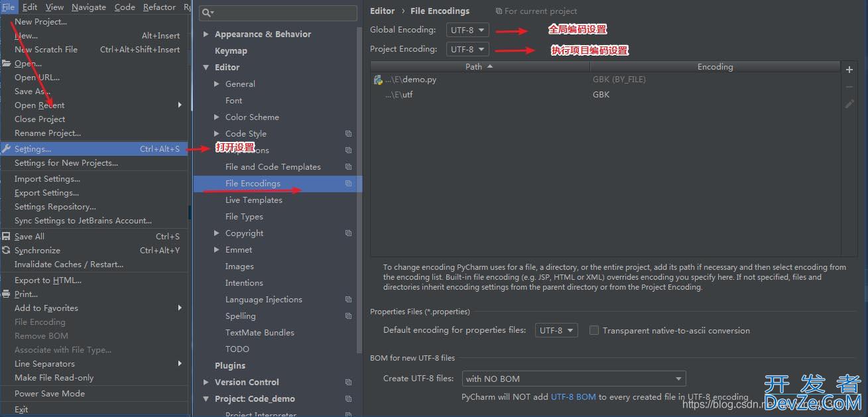Click the Encoding column header
Screen dimensions: 868x417
715,67
